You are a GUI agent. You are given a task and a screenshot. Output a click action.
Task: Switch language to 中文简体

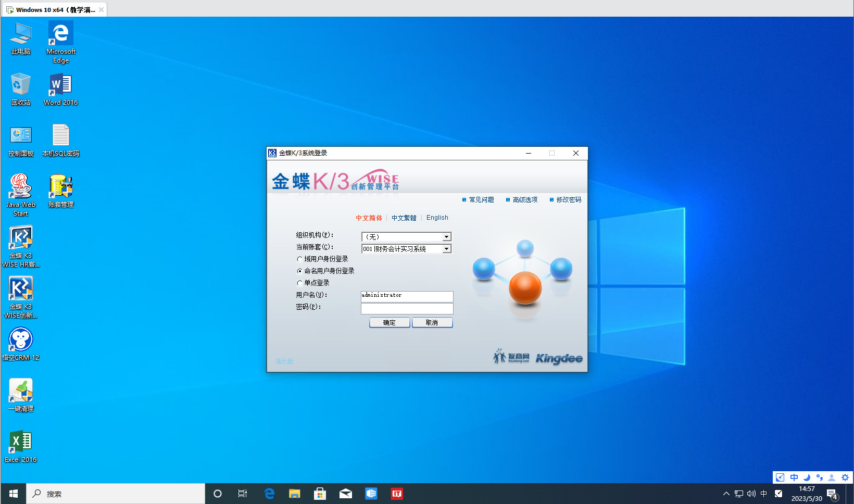pyautogui.click(x=369, y=218)
